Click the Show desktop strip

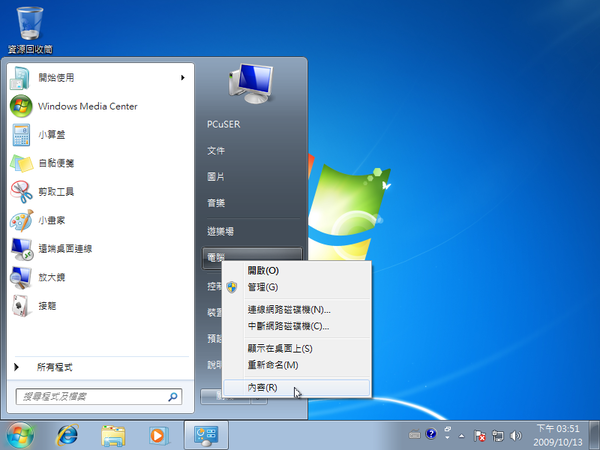tap(594, 435)
